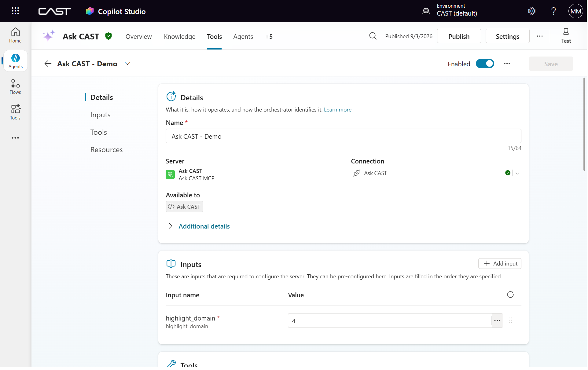Open Agents in the left sidebar
Image resolution: width=588 pixels, height=370 pixels.
pos(15,61)
